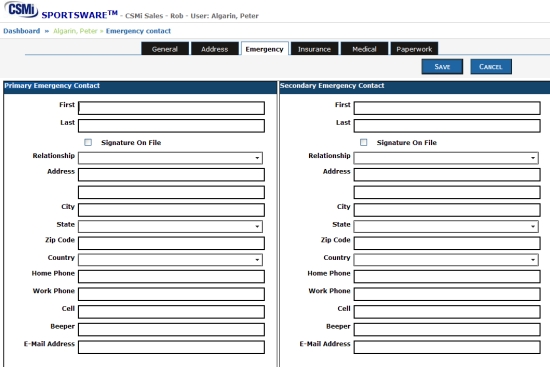Viewport: 550px width, 367px height.
Task: Click Primary contact E-Mail Address field
Action: pyautogui.click(x=171, y=347)
